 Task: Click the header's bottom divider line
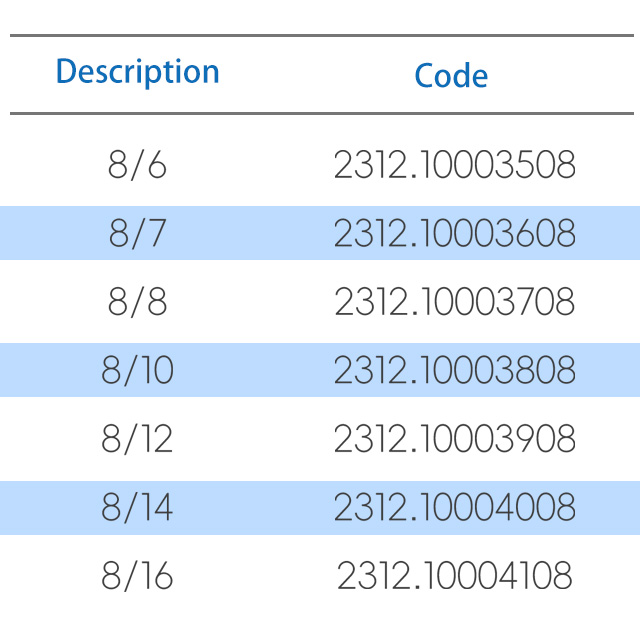click(x=322, y=113)
